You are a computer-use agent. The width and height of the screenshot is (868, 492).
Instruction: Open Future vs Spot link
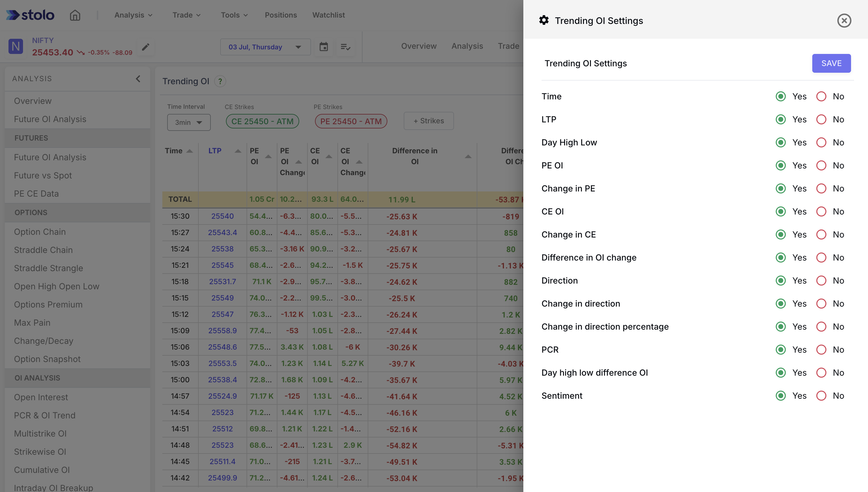[x=43, y=175]
